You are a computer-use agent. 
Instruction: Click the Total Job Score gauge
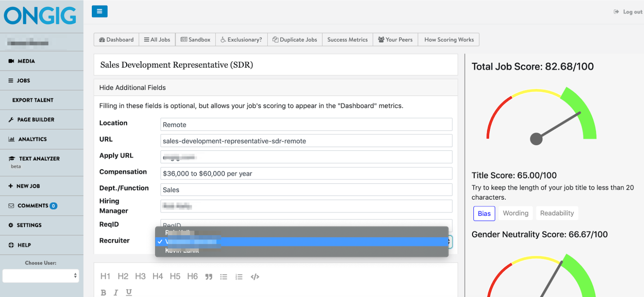[542, 116]
